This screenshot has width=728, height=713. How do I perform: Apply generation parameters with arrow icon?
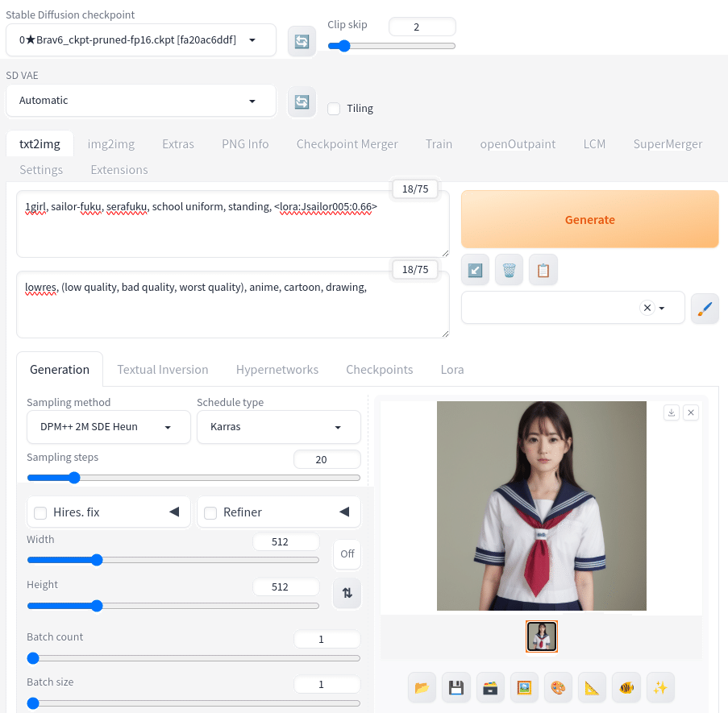(x=475, y=269)
